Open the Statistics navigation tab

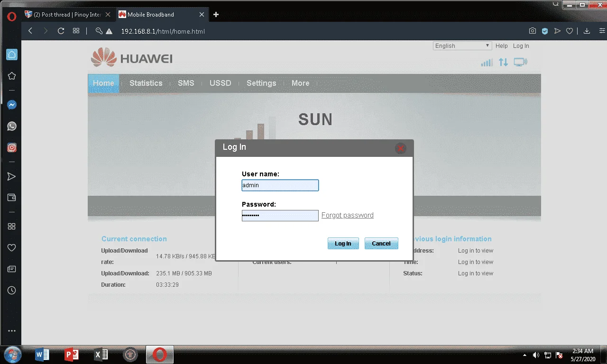click(x=146, y=83)
